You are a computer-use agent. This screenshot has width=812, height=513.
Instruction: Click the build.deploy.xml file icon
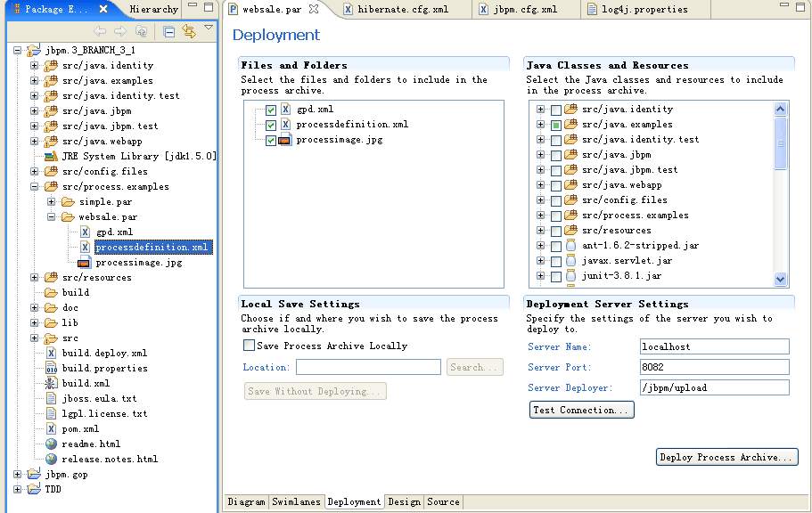pos(51,353)
